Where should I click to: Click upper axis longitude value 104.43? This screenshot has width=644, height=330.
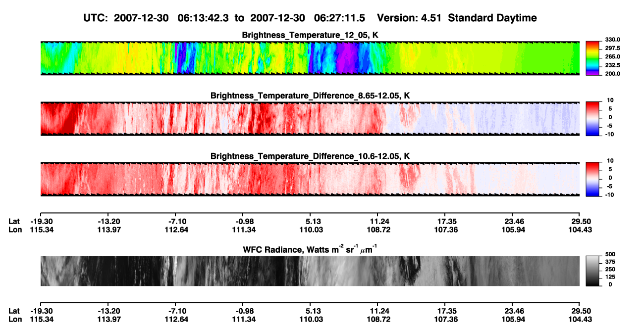click(x=580, y=230)
